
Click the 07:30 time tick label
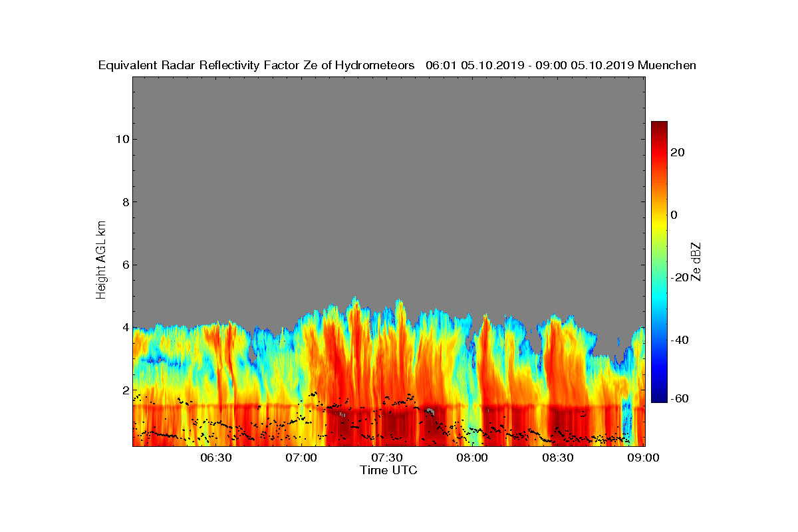[387, 458]
